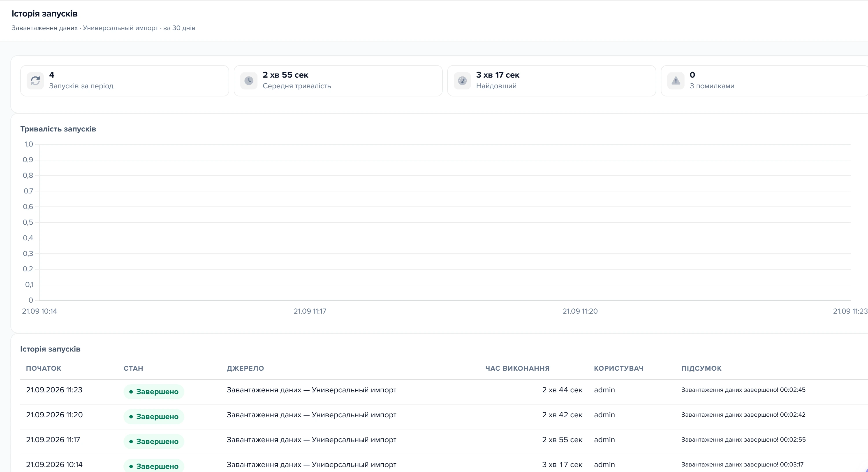Image resolution: width=868 pixels, height=472 pixels.
Task: Select the '2 хв 55 сек' average duration value
Action: point(285,75)
